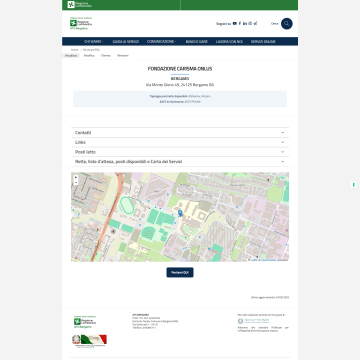This screenshot has height=360, width=360.
Task: Visit the Instagram social icon
Action: pyautogui.click(x=250, y=23)
